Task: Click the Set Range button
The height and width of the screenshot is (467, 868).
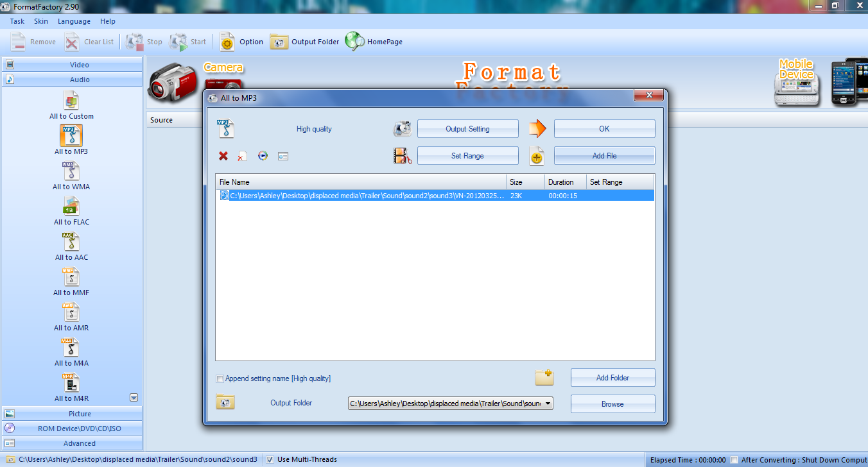Action: tap(467, 156)
